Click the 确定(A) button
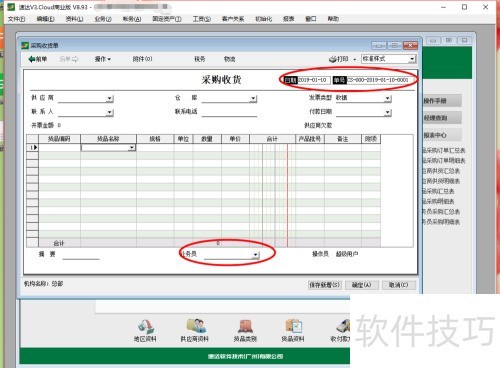The width and height of the screenshot is (500, 368). (362, 285)
